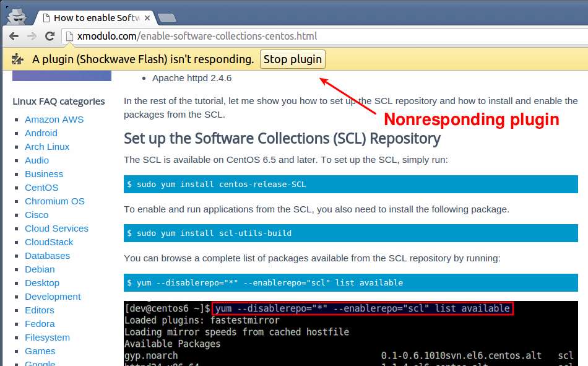Close the 'How to enable Softw' tab
The width and height of the screenshot is (588, 366).
[x=147, y=17]
